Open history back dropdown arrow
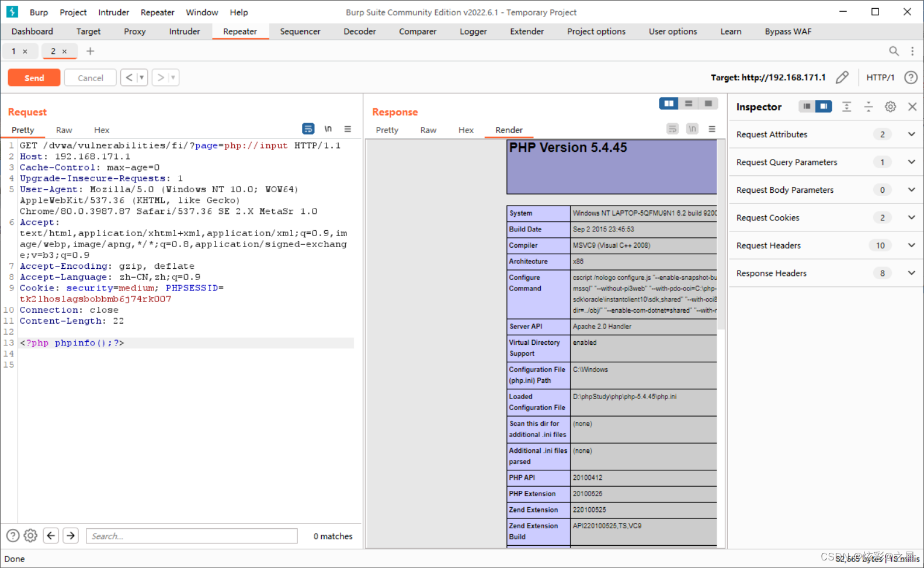The height and width of the screenshot is (568, 924). pos(142,78)
